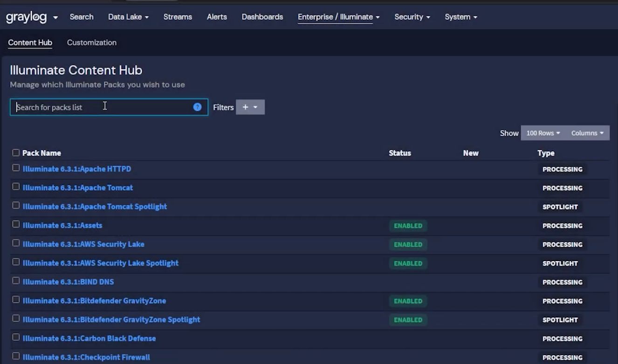Click the PROCESSING tag for Carbon Black Defense
The image size is (618, 364).
click(x=563, y=339)
